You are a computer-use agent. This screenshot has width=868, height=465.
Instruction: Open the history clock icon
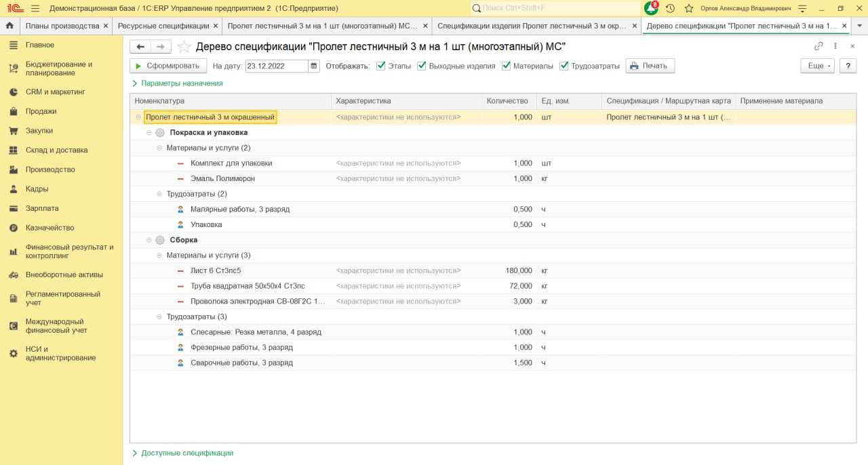(x=670, y=8)
